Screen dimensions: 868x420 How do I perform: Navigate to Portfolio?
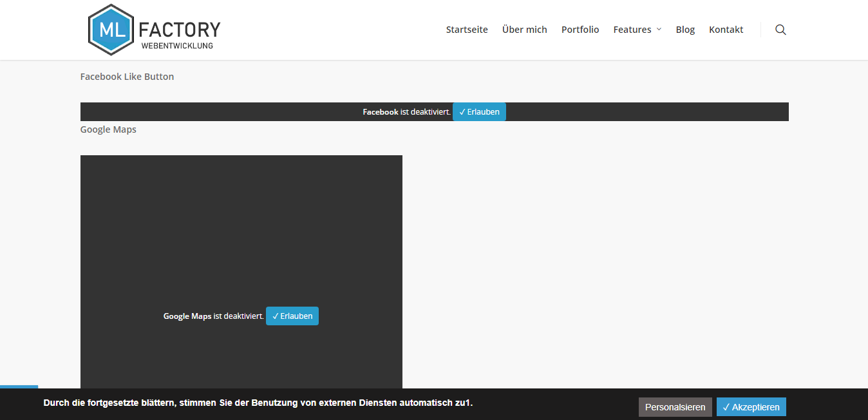pos(580,30)
